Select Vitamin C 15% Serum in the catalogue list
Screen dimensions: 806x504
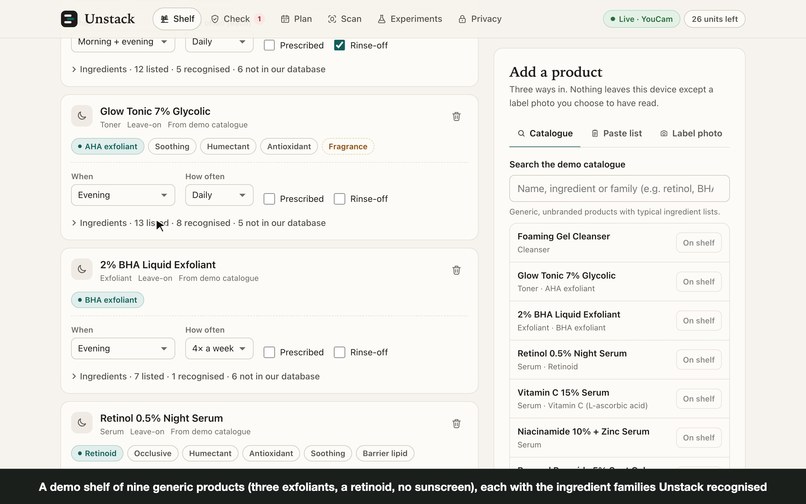[619, 399]
